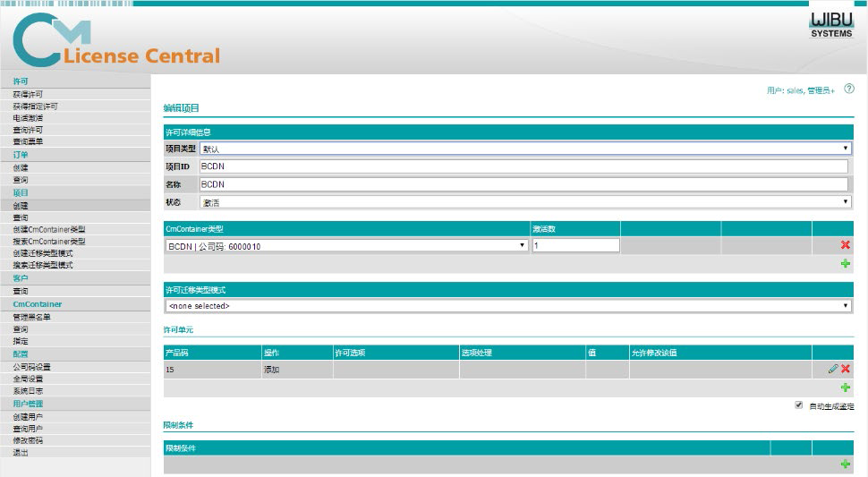
Task: Open 查询用户 in the sidebar
Action: coord(28,429)
